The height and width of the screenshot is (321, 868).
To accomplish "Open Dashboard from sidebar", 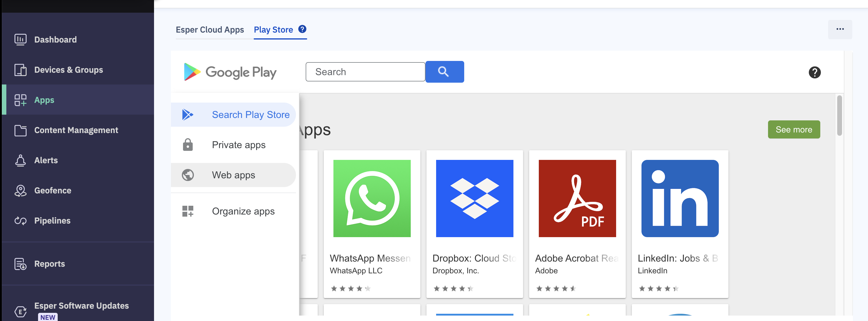I will click(56, 40).
